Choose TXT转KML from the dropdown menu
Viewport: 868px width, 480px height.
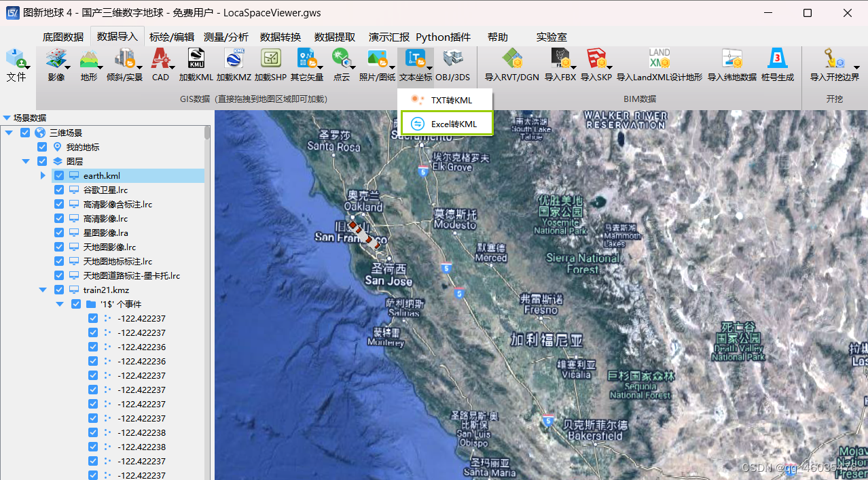[446, 100]
